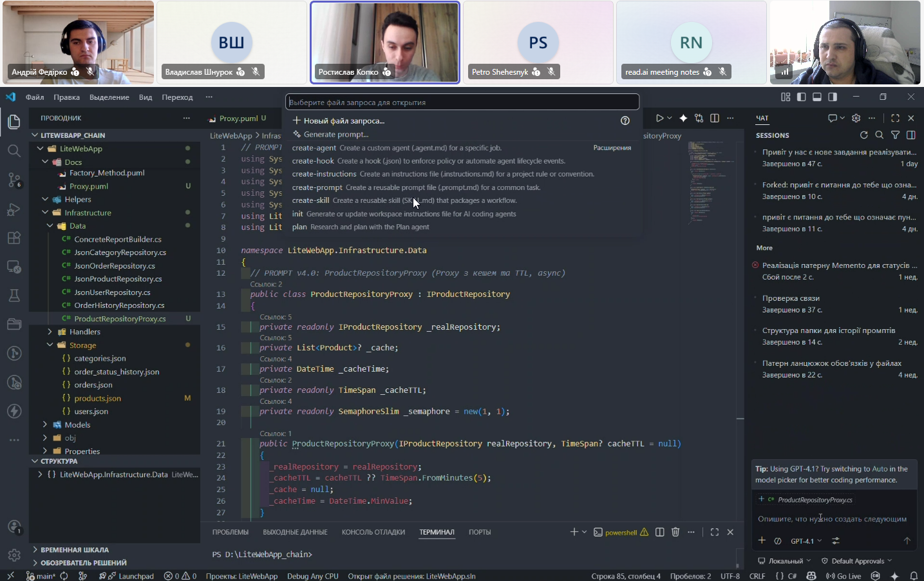Viewport: 924px width, 581px height.
Task: Open the Файл menu
Action: 35,97
